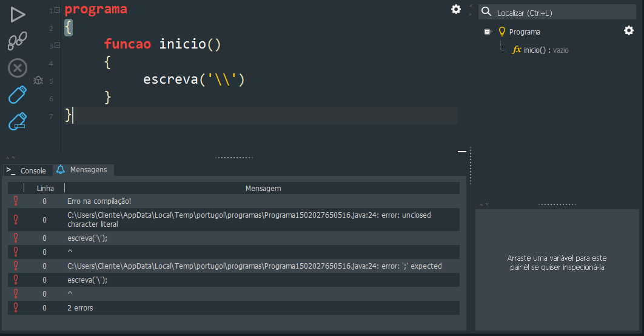644x336 pixels.
Task: Click the error icon beside 'Erro na compilação!'
Action: (x=16, y=201)
